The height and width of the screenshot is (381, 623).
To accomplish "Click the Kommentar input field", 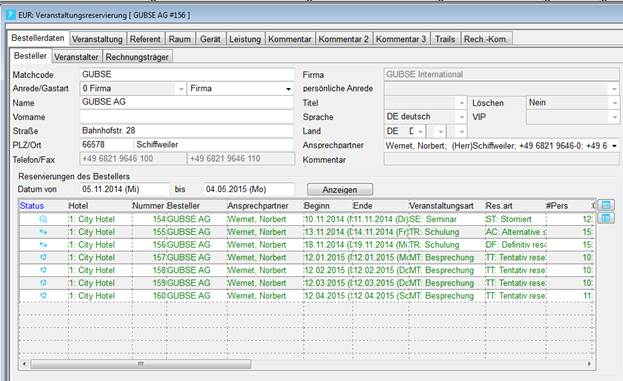I will [x=501, y=159].
